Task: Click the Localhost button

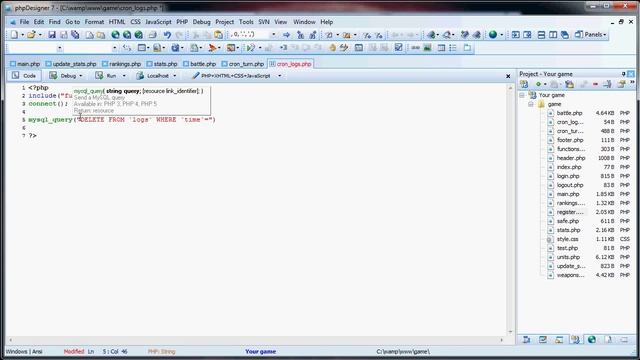Action: point(153,76)
